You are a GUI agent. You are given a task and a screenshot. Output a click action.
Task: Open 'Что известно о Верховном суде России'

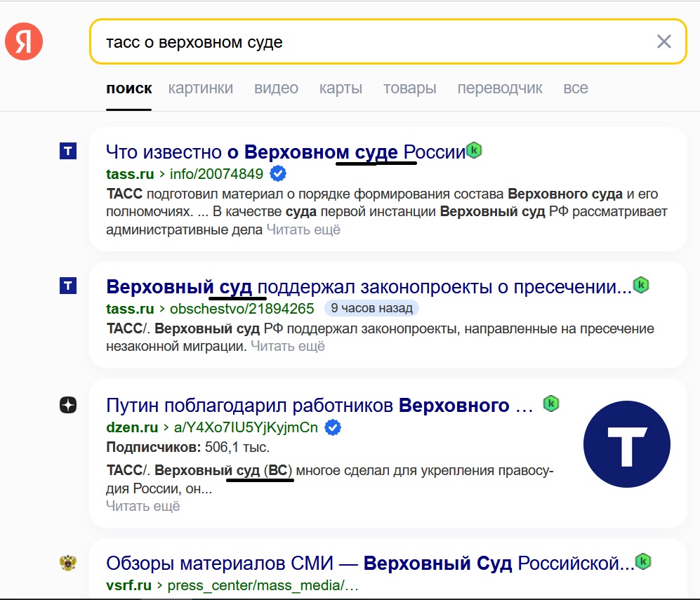click(285, 152)
